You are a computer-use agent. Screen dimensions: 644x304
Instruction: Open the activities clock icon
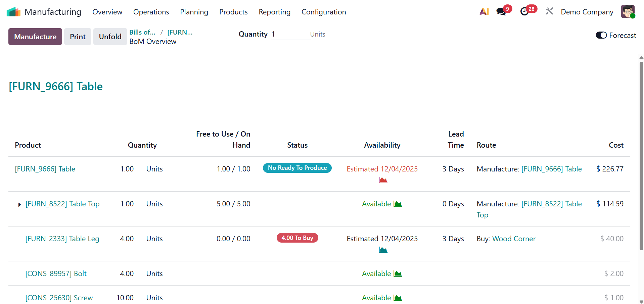[524, 12]
